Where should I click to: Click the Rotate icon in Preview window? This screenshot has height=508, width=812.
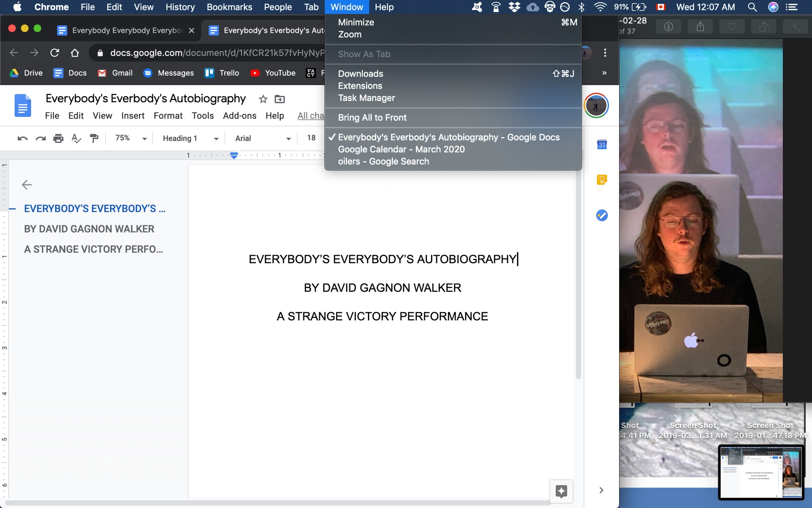tap(764, 27)
